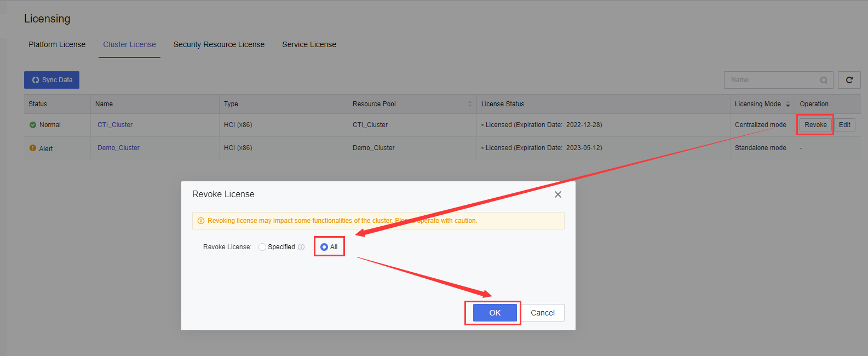Select the Specified radio option
The height and width of the screenshot is (356, 868).
click(262, 247)
